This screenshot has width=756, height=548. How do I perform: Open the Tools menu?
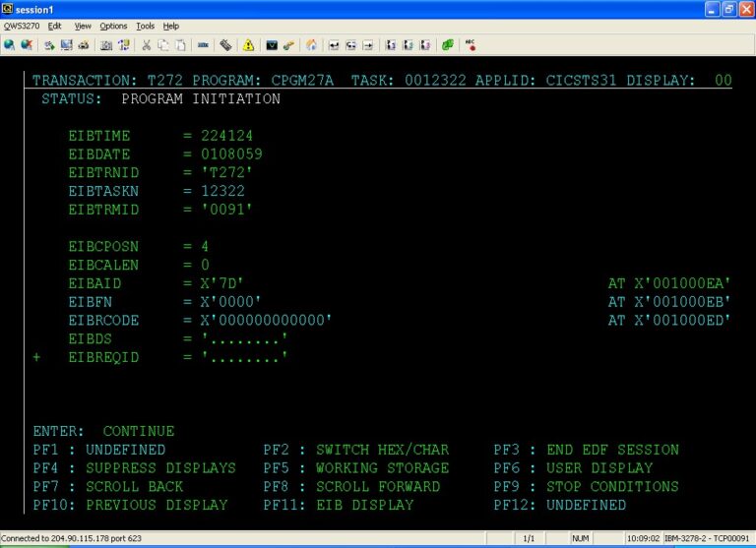(x=146, y=26)
